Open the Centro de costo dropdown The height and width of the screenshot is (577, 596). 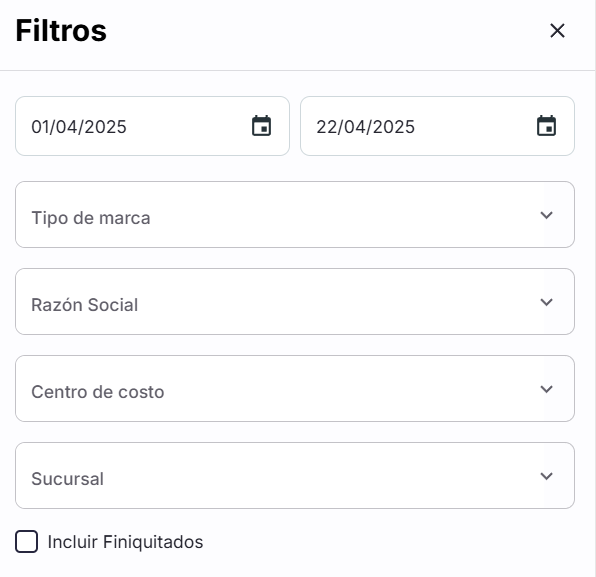point(295,388)
